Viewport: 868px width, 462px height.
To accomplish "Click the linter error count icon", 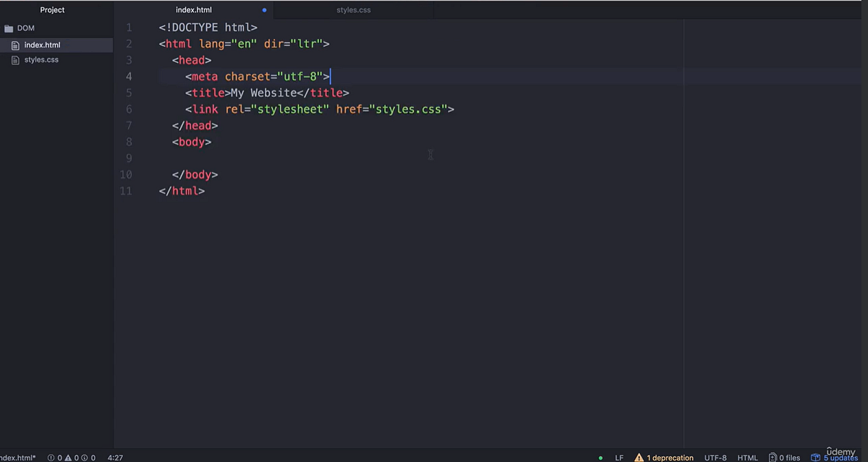I will [51, 457].
